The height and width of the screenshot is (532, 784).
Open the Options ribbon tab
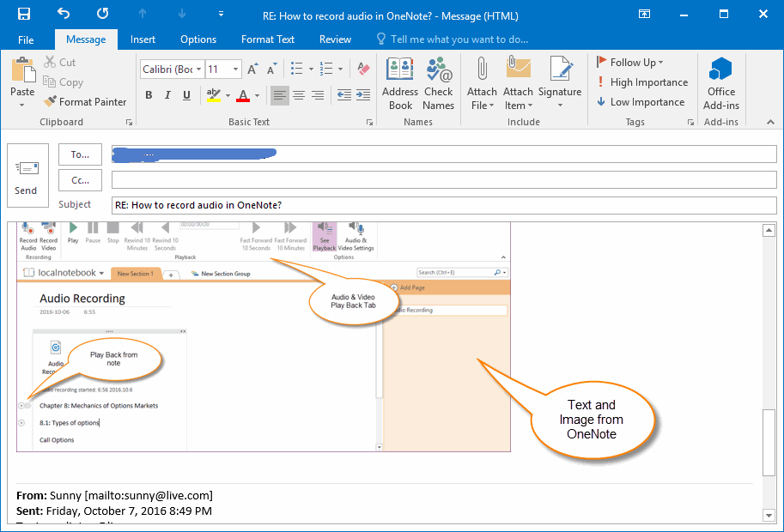(198, 39)
